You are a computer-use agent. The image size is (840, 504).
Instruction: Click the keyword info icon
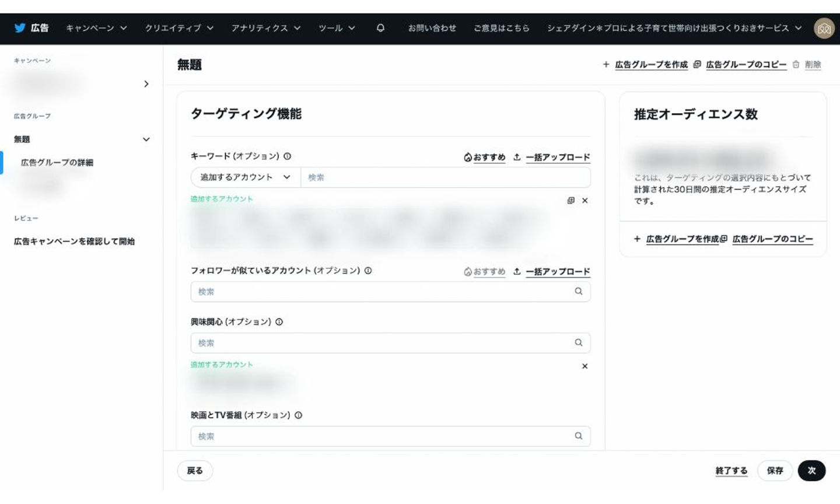(x=288, y=156)
